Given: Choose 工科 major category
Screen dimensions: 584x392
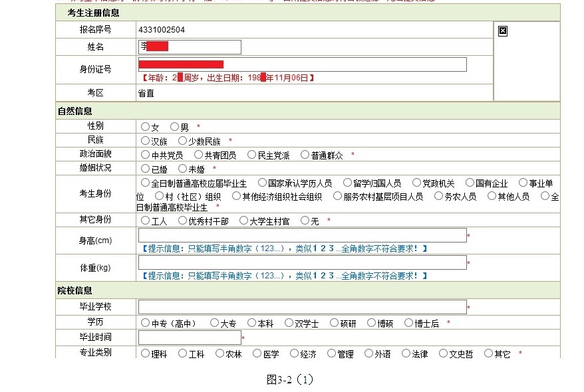Looking at the screenshot, I should point(182,353).
